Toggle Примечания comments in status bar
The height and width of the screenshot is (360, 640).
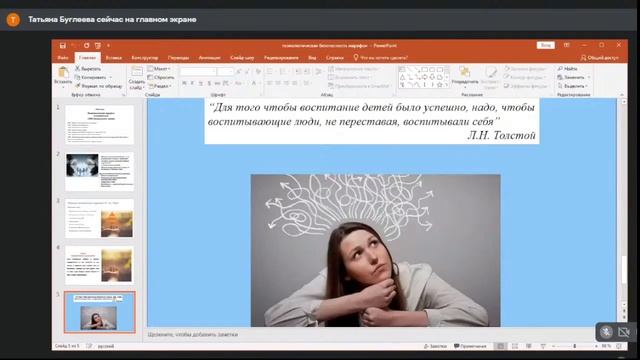point(470,346)
